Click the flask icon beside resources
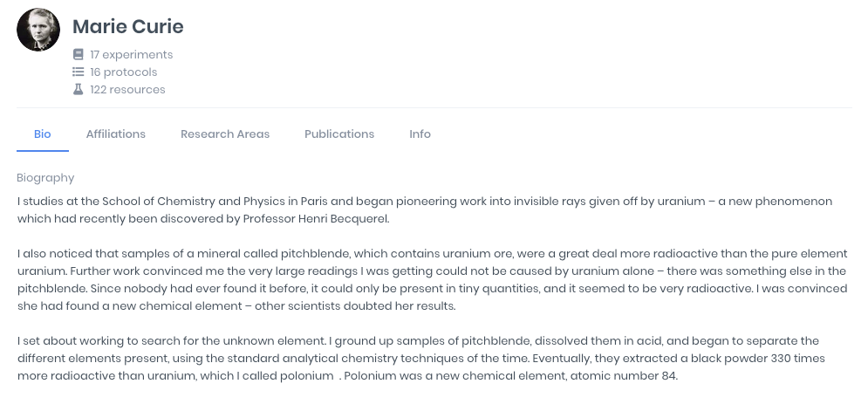The height and width of the screenshot is (418, 868). tap(79, 89)
